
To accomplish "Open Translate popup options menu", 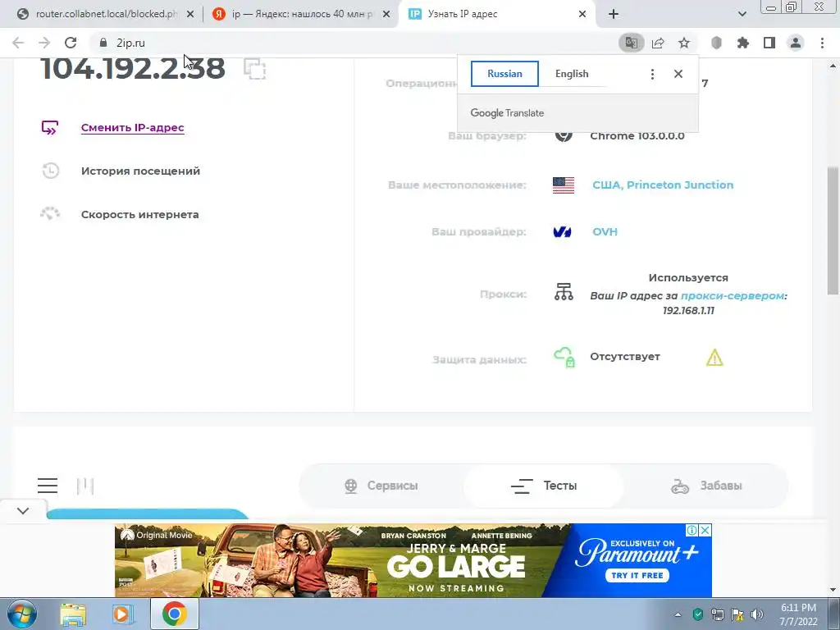I will tap(652, 74).
